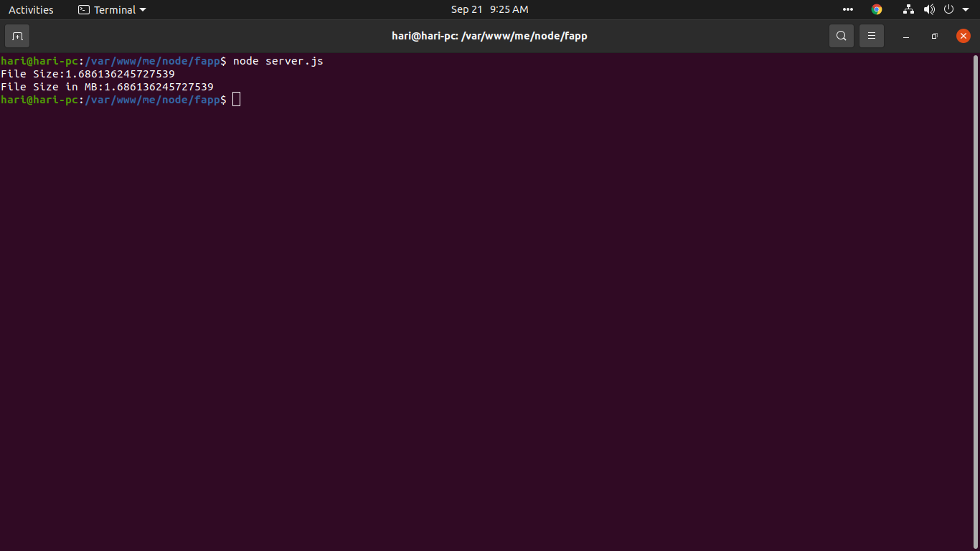The height and width of the screenshot is (551, 980).
Task: Open the calendar via the clock display
Action: [489, 9]
